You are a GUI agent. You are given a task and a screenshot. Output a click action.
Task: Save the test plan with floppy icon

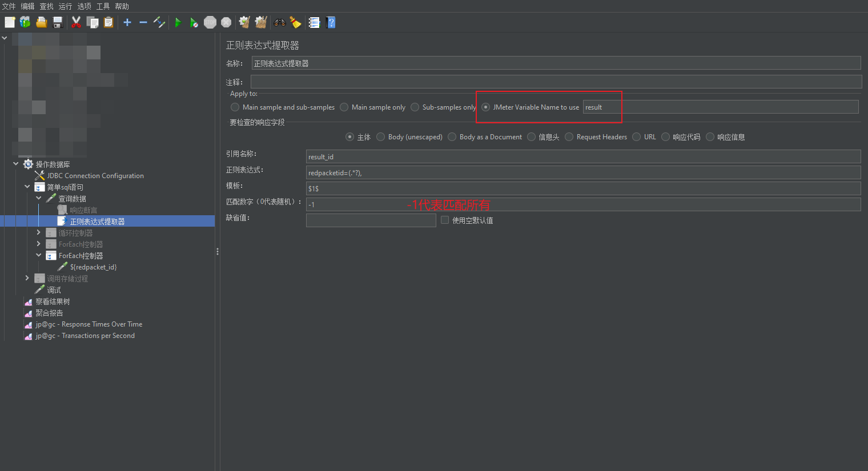tap(57, 22)
